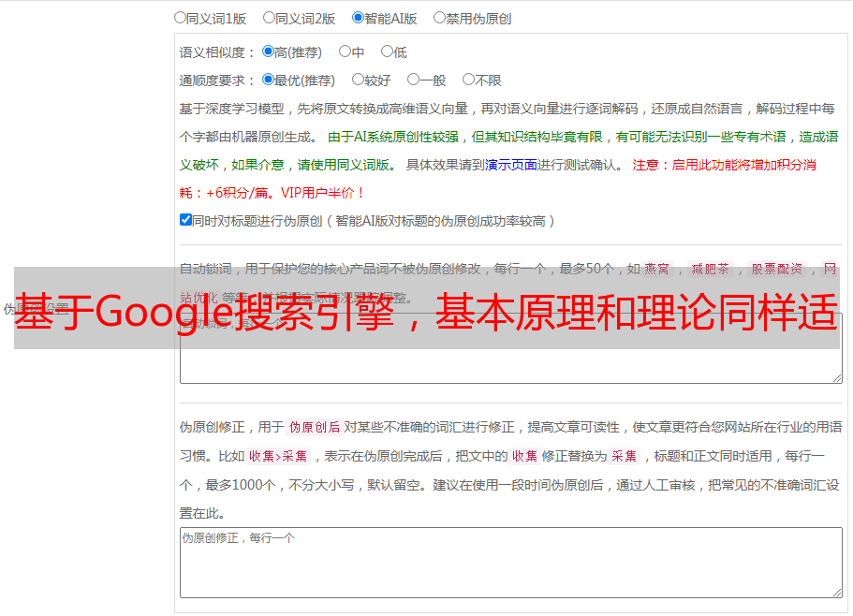
Task: Set 语义相似度 to 低
Action: coord(387,51)
